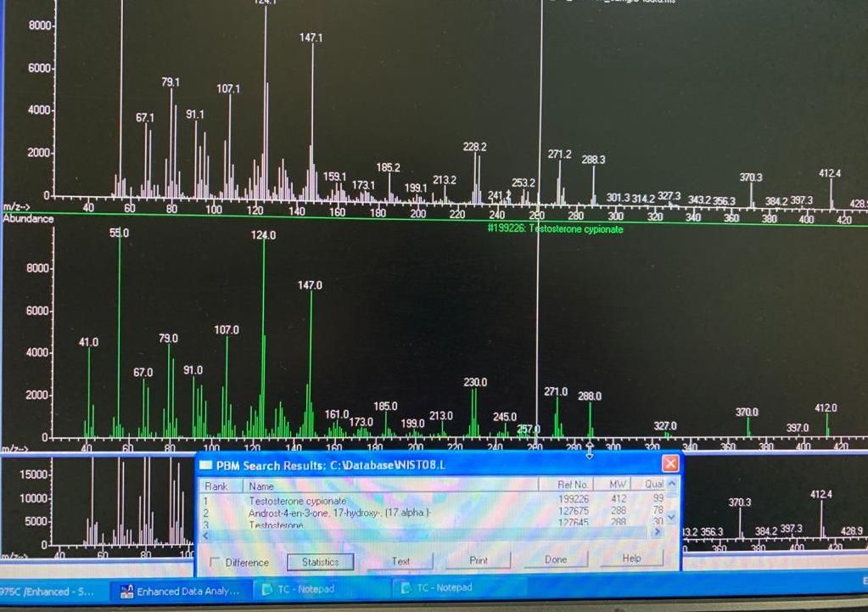This screenshot has height=612, width=868.
Task: Close the PBM Search Results dialog
Action: 670,463
